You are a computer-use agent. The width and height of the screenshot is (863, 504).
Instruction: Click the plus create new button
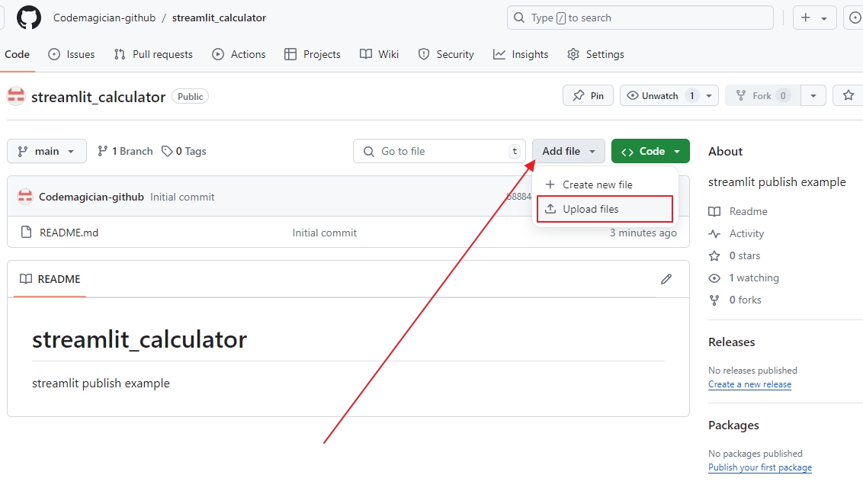pyautogui.click(x=806, y=18)
